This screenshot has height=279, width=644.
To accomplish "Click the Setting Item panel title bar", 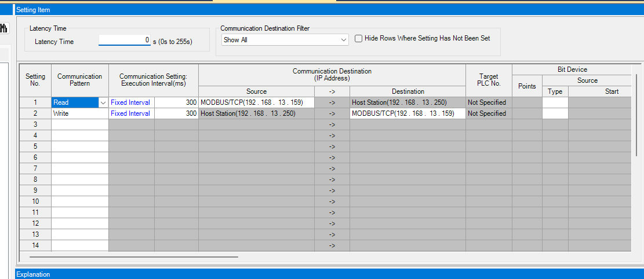I will click(x=329, y=9).
